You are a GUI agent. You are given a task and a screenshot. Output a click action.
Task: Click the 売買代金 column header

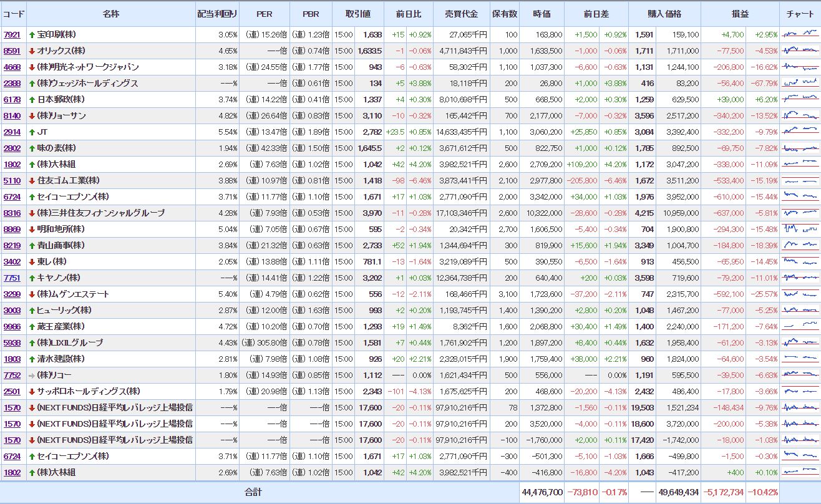pos(461,14)
